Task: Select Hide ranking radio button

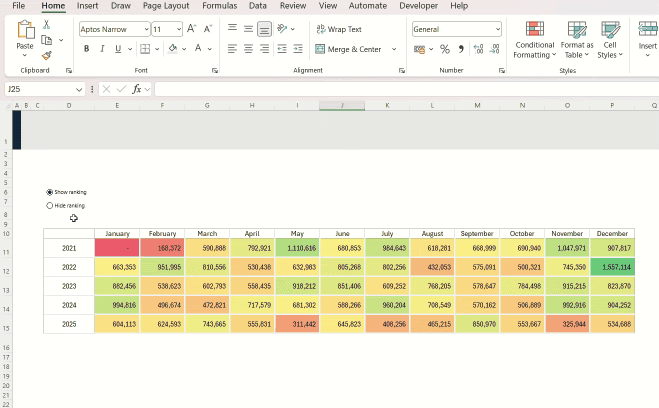Action: [x=50, y=205]
